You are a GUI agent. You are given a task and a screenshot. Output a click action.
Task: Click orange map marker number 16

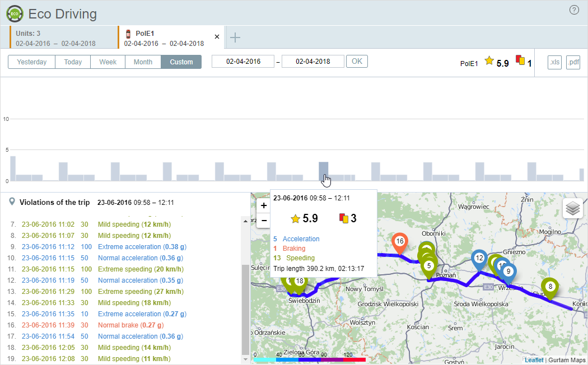[399, 241]
